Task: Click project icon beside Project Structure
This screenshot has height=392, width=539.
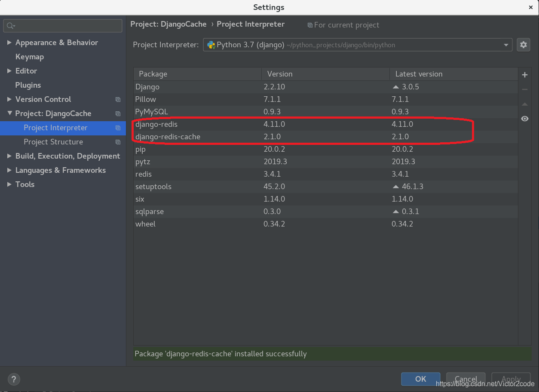Action: (x=118, y=142)
